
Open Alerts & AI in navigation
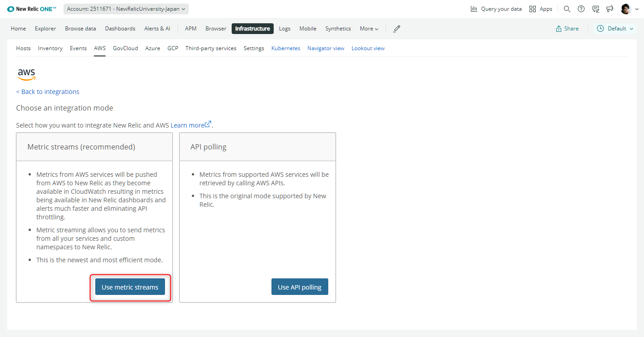(157, 29)
